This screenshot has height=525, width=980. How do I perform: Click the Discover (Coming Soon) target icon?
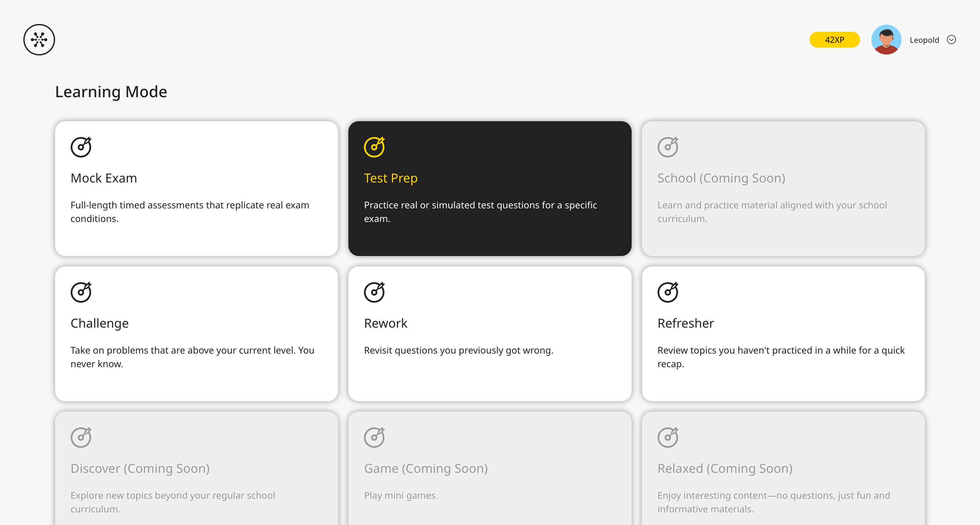pos(81,437)
